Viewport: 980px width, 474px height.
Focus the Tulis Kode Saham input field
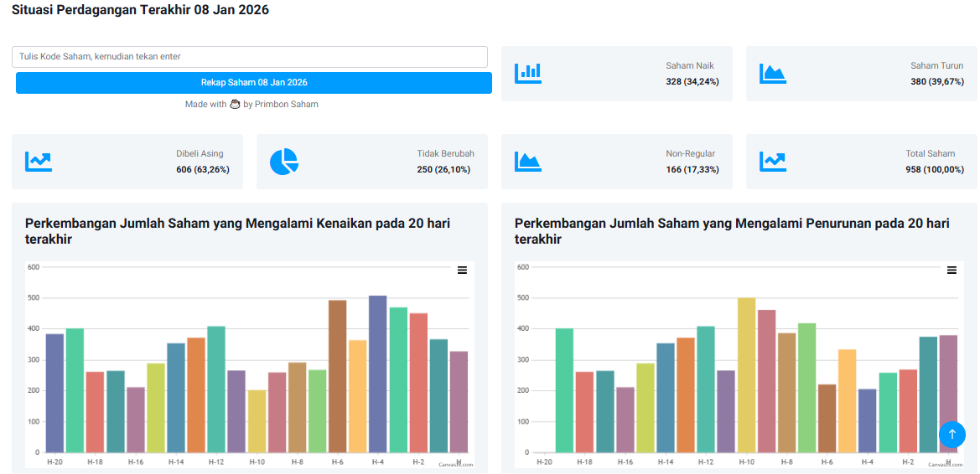pyautogui.click(x=250, y=57)
